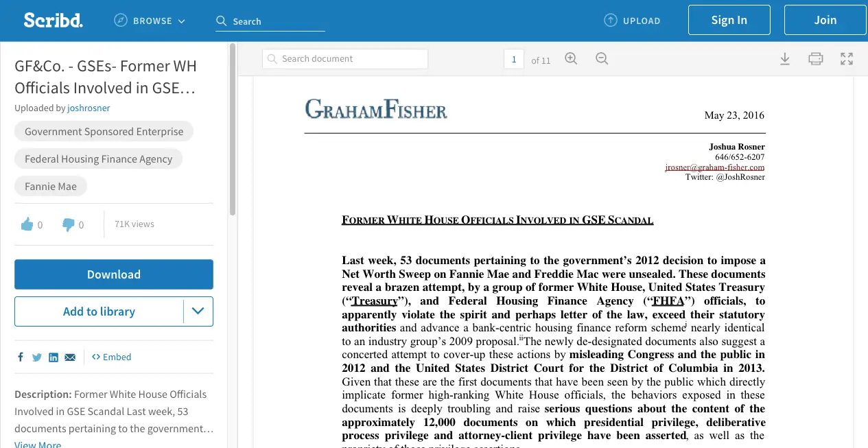Click Add to library
868x448 pixels.
pyautogui.click(x=99, y=311)
